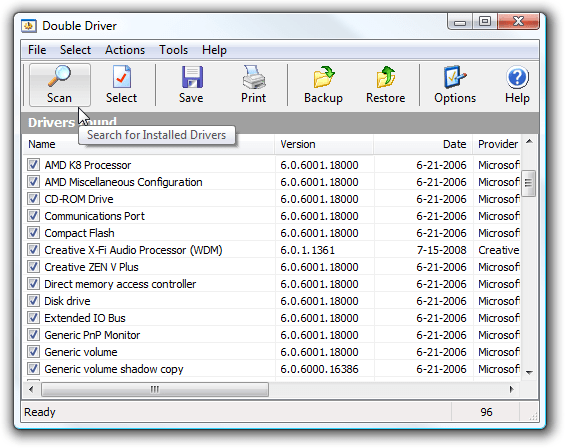This screenshot has width=565, height=448.
Task: Open the Actions menu
Action: click(x=125, y=50)
